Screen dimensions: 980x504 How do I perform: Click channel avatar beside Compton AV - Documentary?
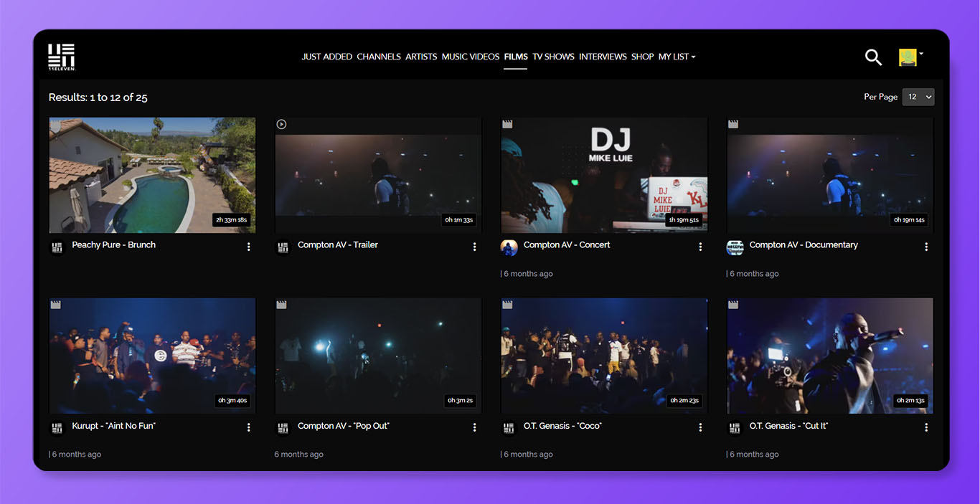(735, 247)
